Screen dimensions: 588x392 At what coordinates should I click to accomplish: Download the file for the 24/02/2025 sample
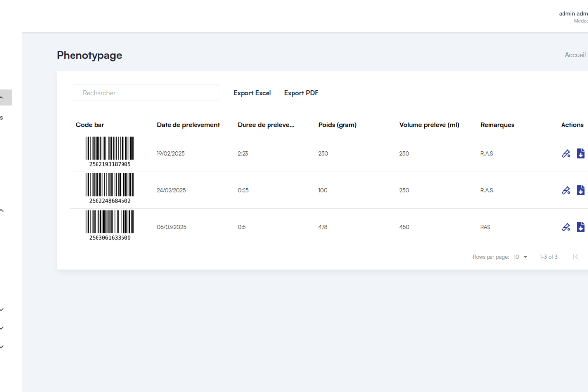581,190
